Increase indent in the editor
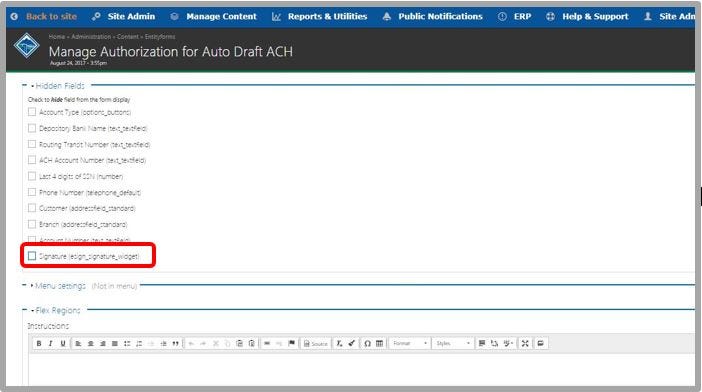Screen dimensions: 702x392 pos(163,343)
